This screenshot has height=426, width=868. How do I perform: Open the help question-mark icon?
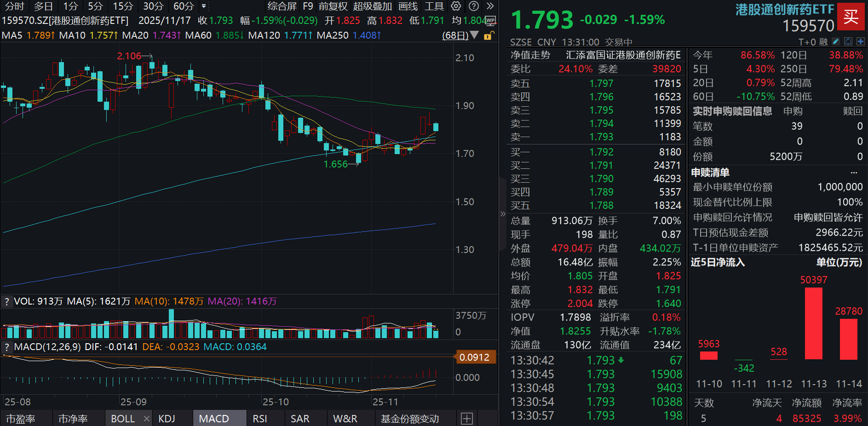474,6
